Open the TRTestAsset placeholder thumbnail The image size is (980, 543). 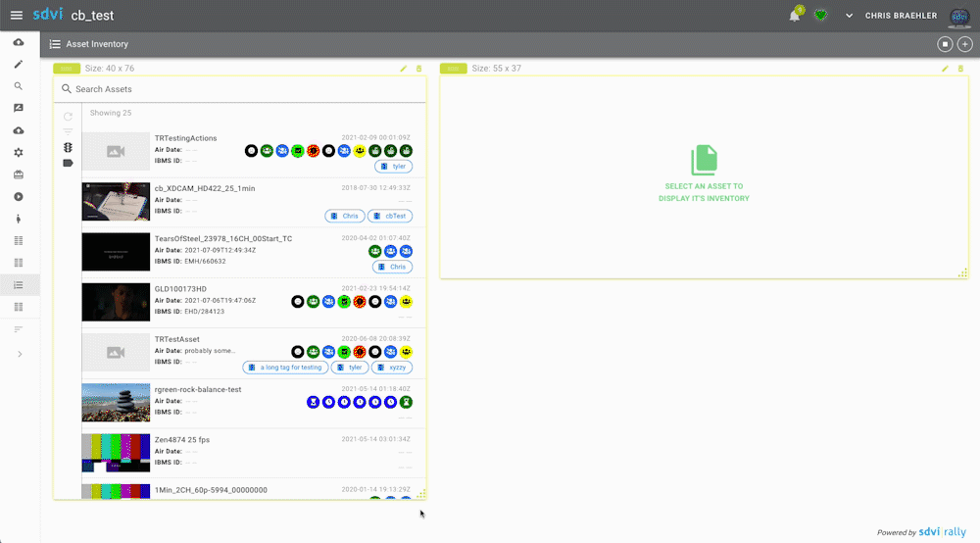pos(116,353)
